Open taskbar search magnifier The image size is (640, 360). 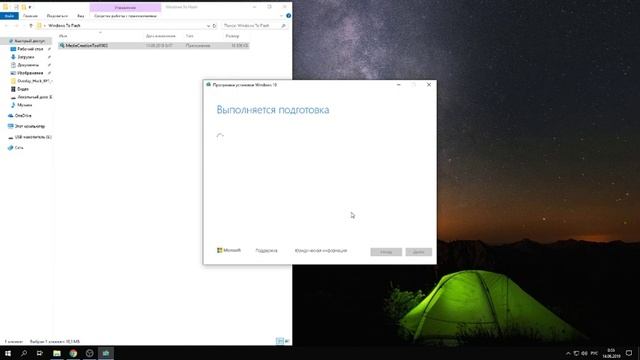[x=24, y=353]
